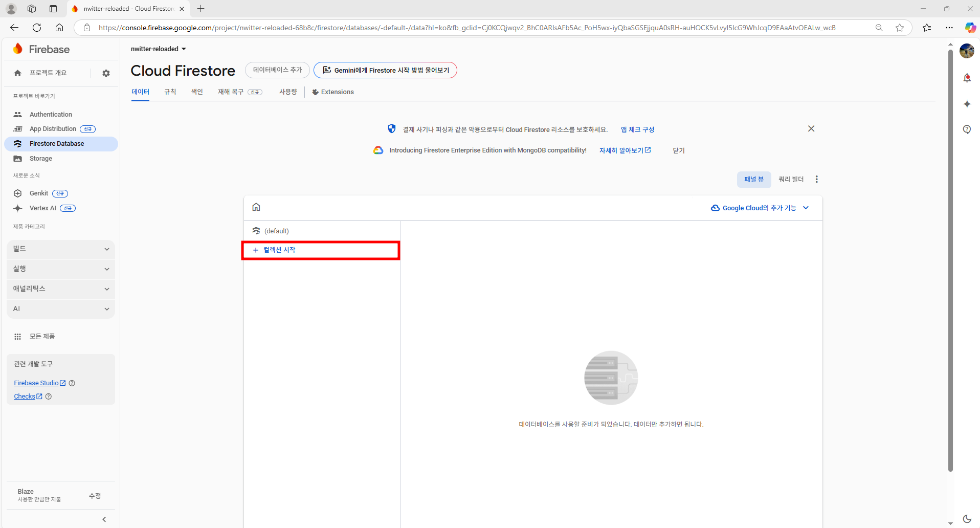The width and height of the screenshot is (980, 528).
Task: Open the Gemini sparkle icon
Action: (x=967, y=104)
